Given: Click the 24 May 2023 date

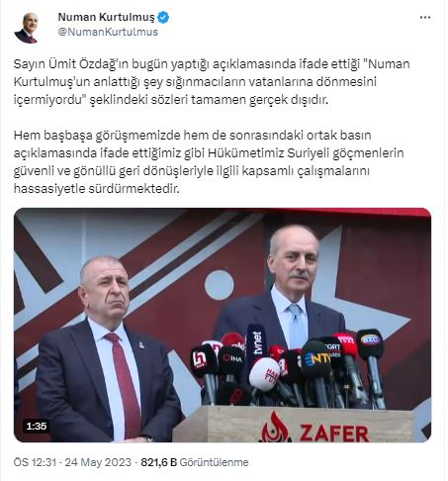Looking at the screenshot, I should (98, 462).
